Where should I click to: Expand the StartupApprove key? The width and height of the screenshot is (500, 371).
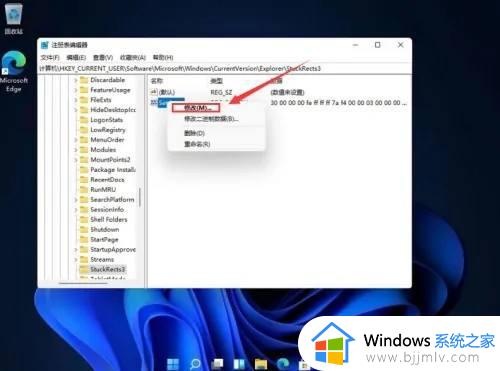[76, 249]
